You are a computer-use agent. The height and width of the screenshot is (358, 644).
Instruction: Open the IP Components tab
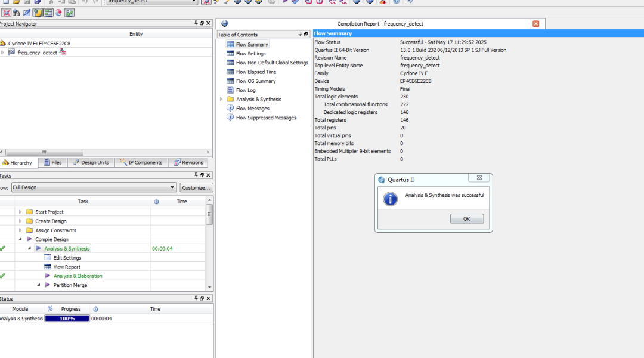pyautogui.click(x=141, y=162)
